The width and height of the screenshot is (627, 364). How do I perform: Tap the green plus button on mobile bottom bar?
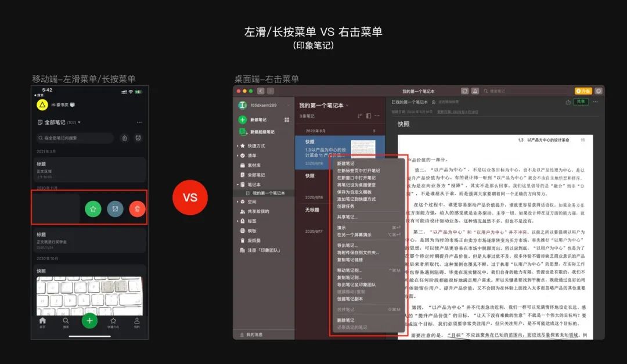point(89,320)
